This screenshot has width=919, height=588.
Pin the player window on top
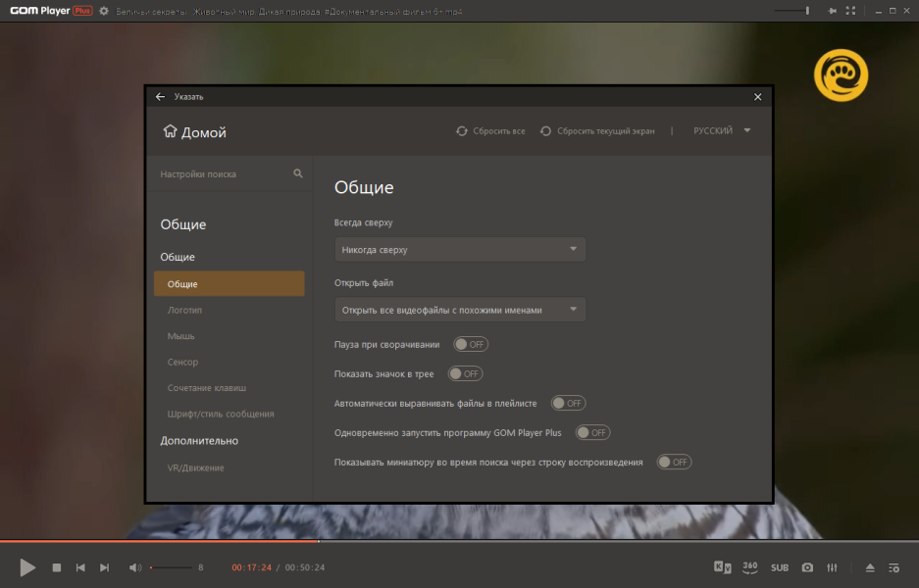(x=832, y=11)
